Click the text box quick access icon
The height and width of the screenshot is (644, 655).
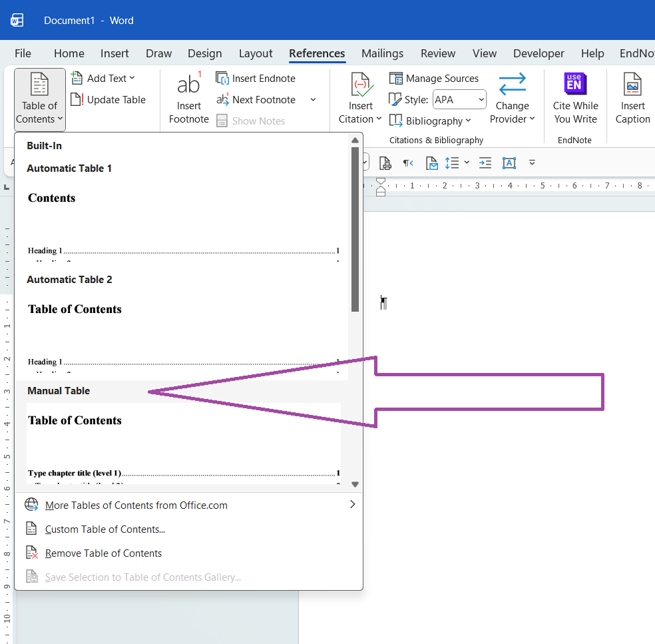(509, 163)
